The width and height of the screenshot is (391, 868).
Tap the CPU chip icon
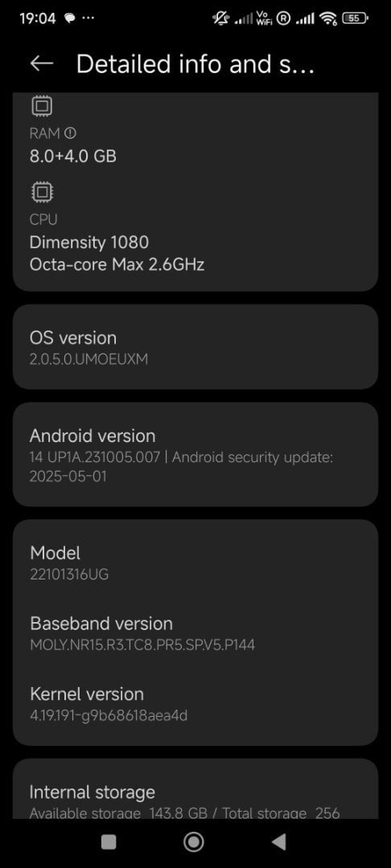(42, 192)
